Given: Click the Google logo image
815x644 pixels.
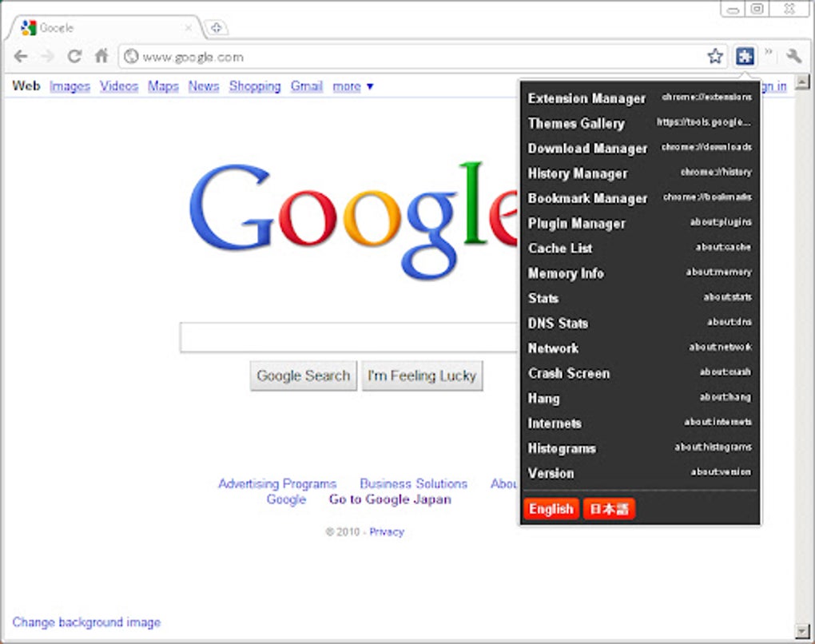Looking at the screenshot, I should point(353,221).
